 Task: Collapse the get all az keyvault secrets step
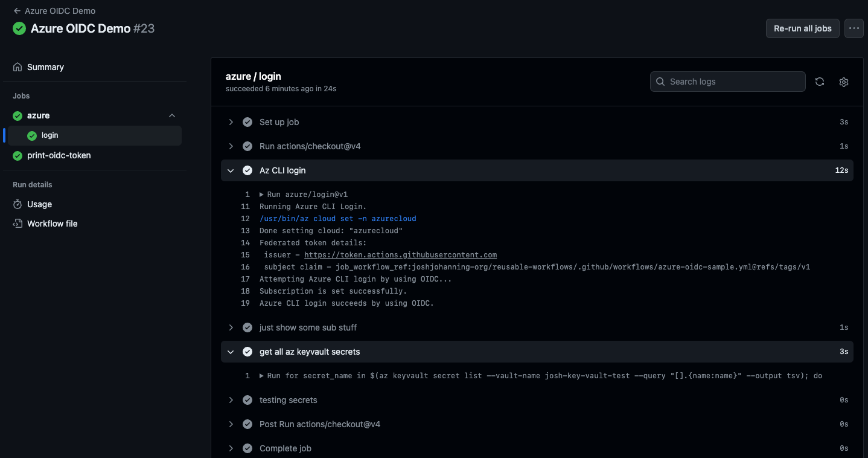point(231,352)
